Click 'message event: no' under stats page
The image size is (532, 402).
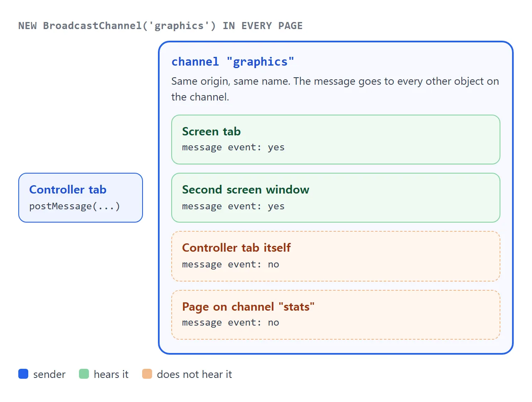pyautogui.click(x=231, y=323)
